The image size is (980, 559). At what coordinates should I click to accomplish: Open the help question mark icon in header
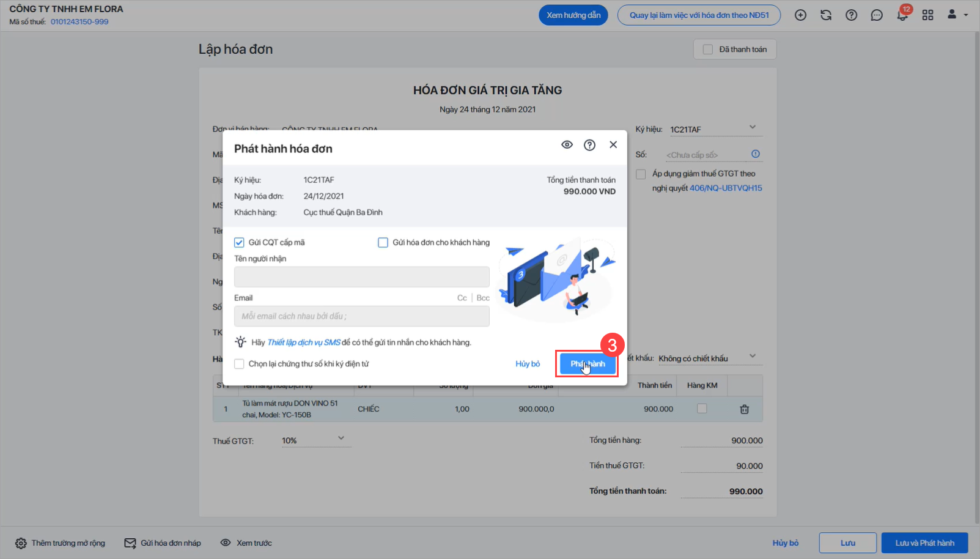[x=851, y=15]
